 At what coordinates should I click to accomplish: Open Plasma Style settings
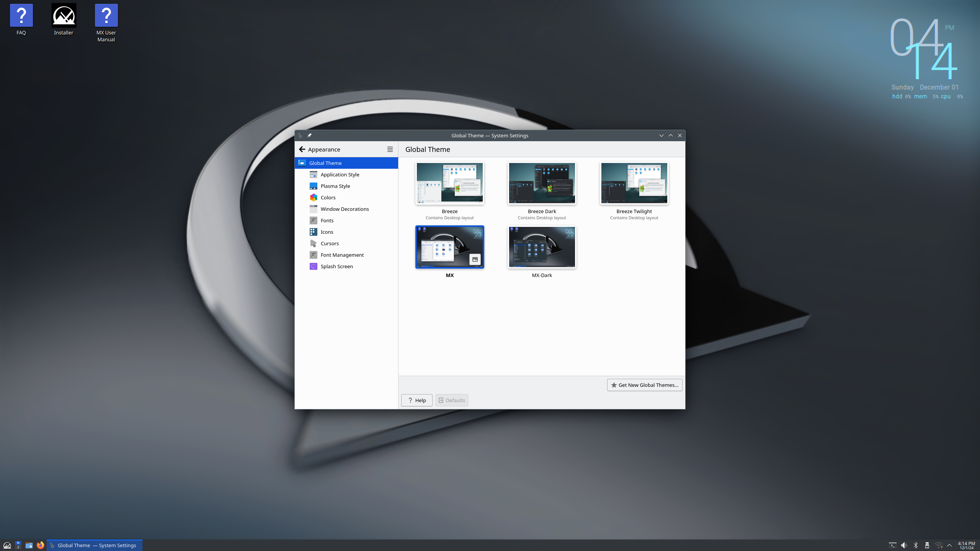tap(335, 186)
